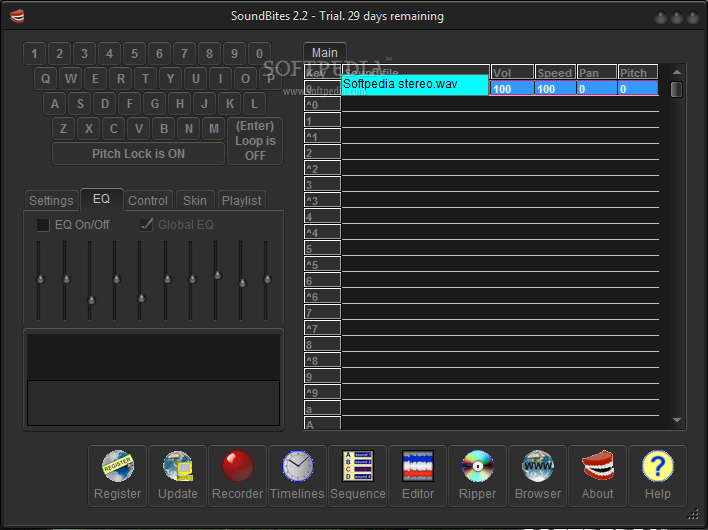This screenshot has width=708, height=530.
Task: Select the ^5 key row
Action: [x=322, y=264]
